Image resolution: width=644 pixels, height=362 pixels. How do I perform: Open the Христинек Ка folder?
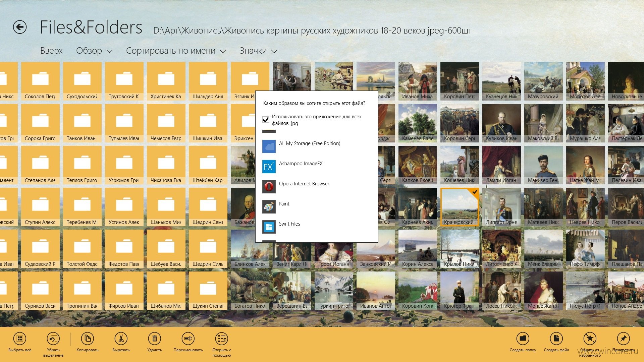(x=166, y=81)
